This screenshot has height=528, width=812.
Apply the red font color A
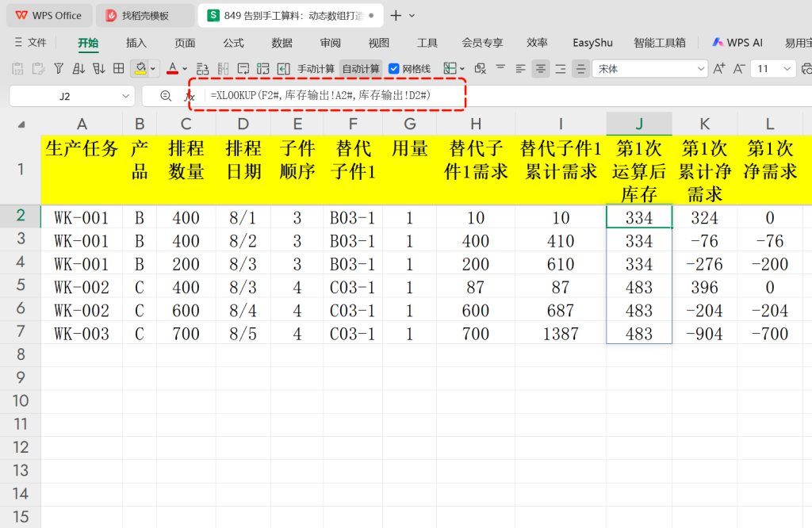[172, 68]
